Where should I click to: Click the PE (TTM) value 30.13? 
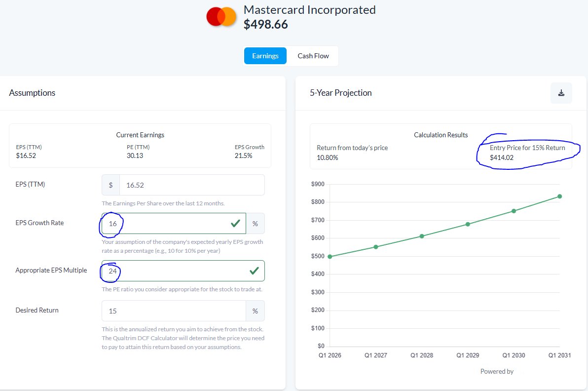tap(135, 156)
